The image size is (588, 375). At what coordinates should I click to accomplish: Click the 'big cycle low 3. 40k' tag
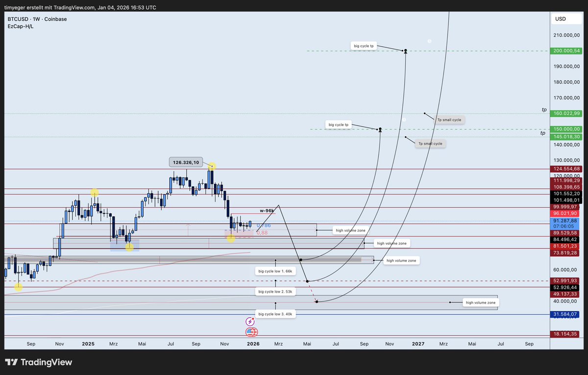[x=275, y=314]
